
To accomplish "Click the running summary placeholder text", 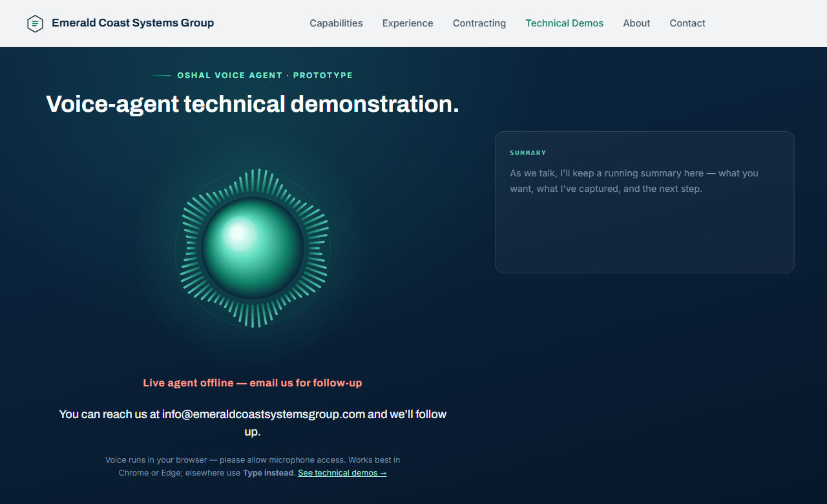I will point(634,181).
